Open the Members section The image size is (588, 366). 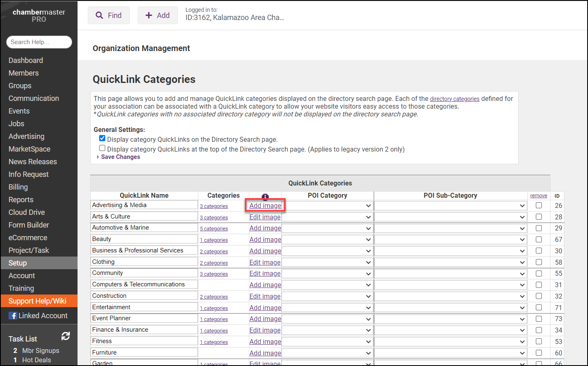[23, 73]
